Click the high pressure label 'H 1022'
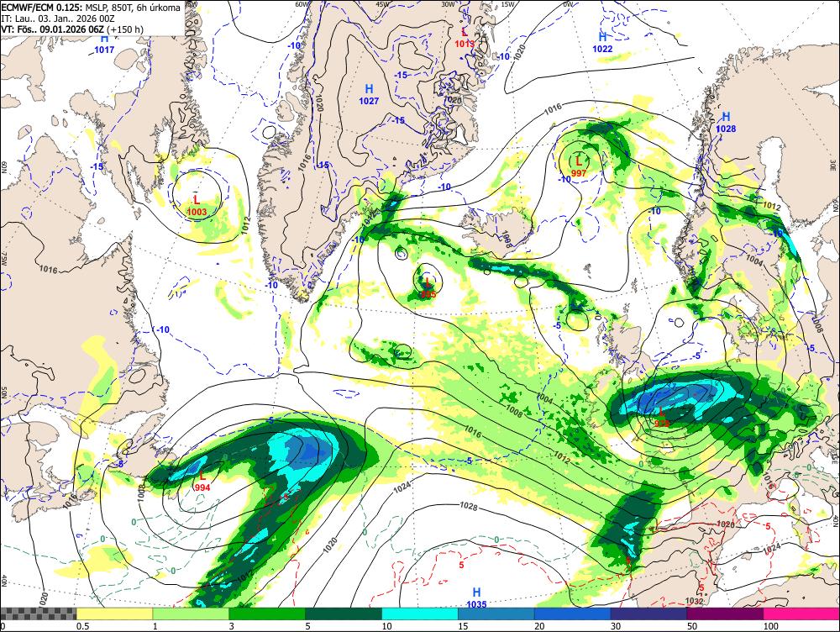 [x=602, y=43]
